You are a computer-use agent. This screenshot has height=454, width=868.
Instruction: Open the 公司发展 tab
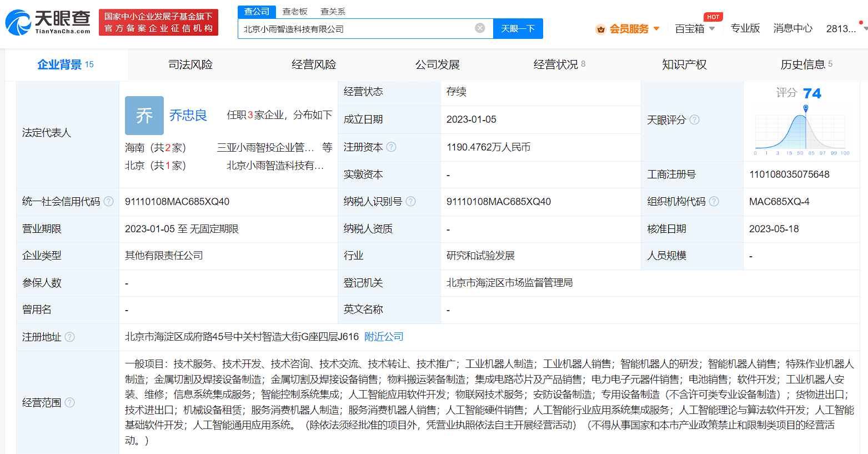pyautogui.click(x=438, y=64)
